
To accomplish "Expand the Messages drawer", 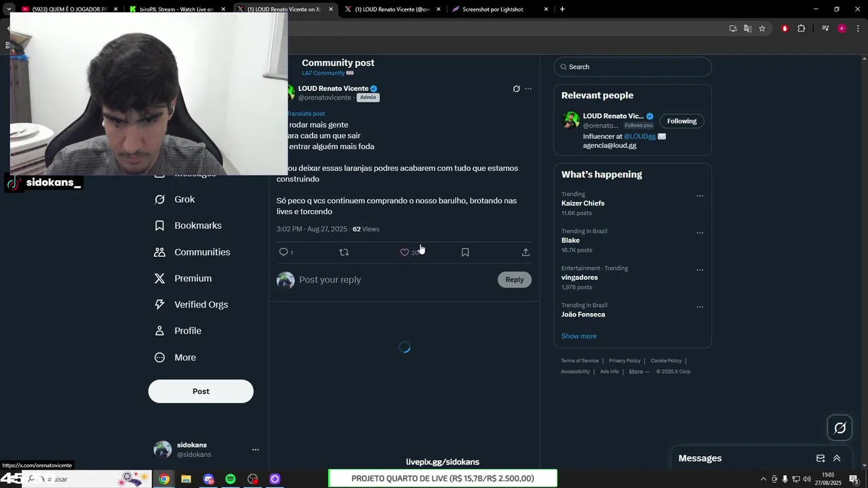I will [837, 458].
